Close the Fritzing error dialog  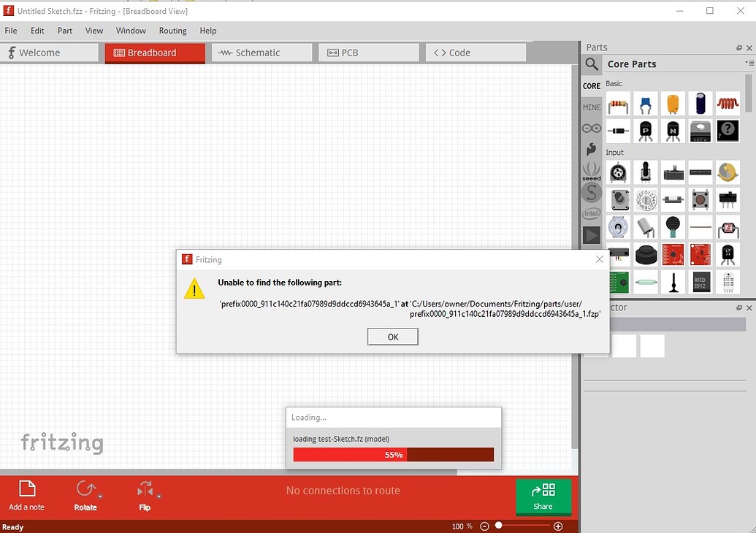599,259
